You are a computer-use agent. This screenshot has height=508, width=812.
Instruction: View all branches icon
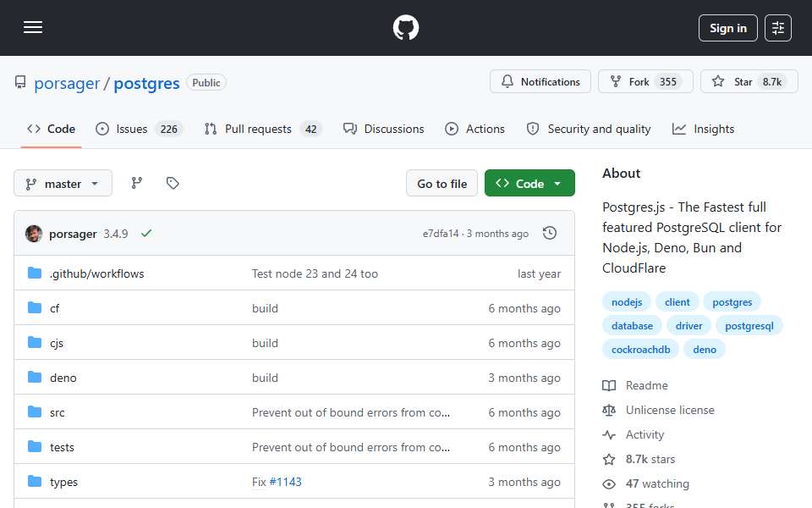pyautogui.click(x=137, y=183)
